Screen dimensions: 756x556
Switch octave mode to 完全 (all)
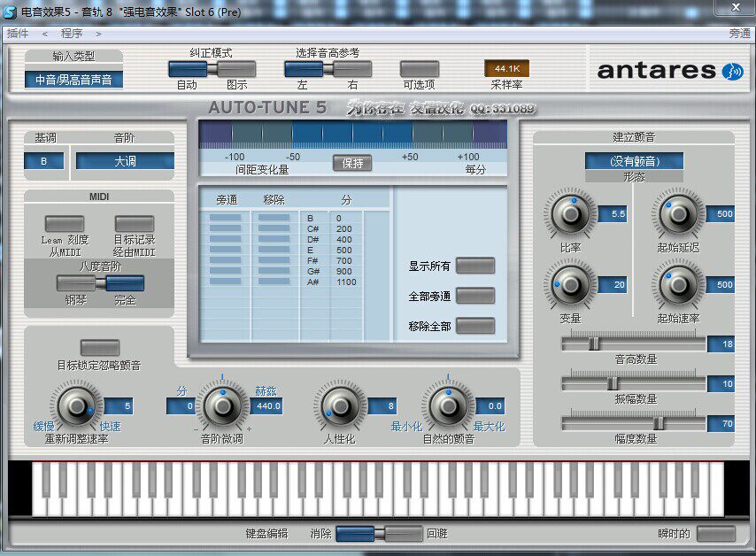click(x=125, y=283)
